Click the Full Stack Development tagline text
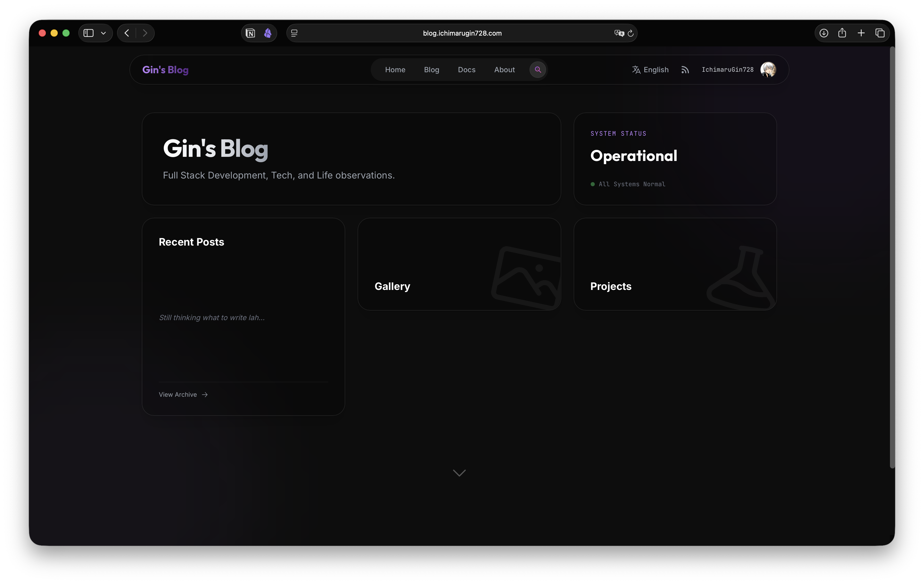 coord(279,175)
